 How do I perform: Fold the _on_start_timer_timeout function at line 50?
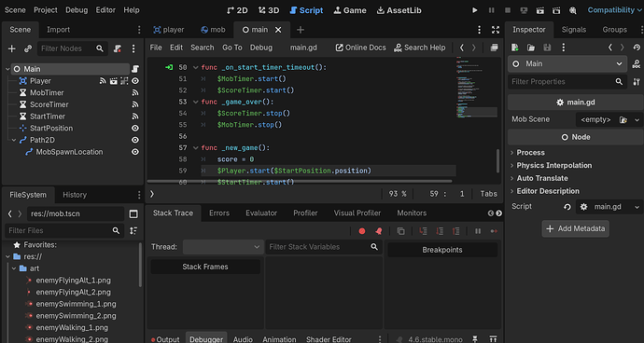coord(195,67)
